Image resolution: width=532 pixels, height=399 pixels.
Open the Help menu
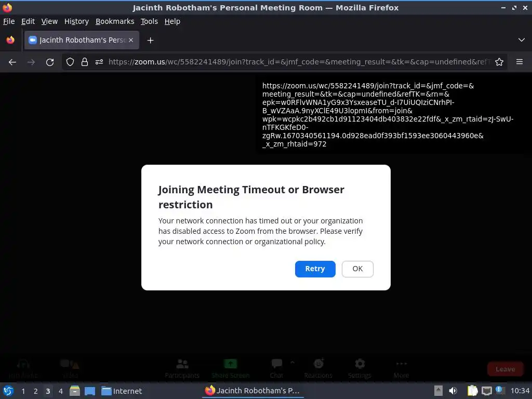tap(172, 21)
